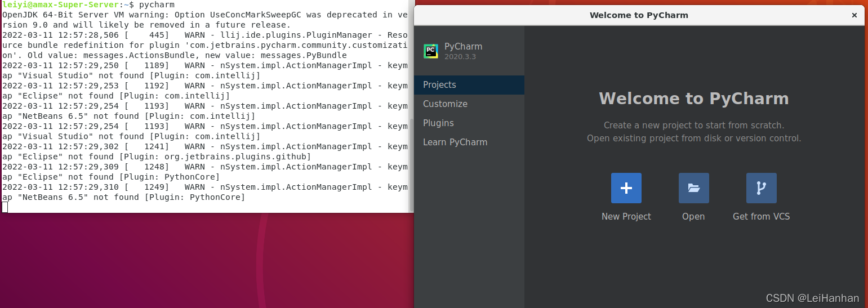The image size is (868, 308).
Task: Click the New Project plus icon
Action: [626, 188]
